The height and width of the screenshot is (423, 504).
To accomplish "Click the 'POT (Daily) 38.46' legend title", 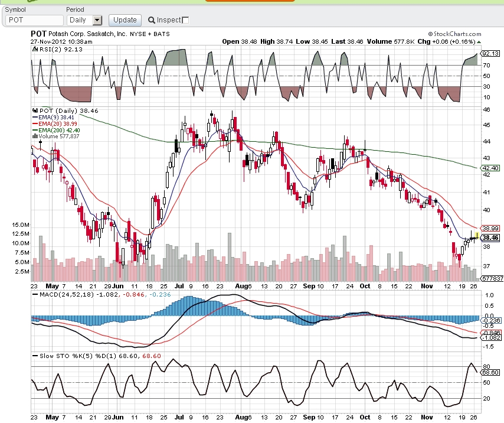I will coord(69,110).
